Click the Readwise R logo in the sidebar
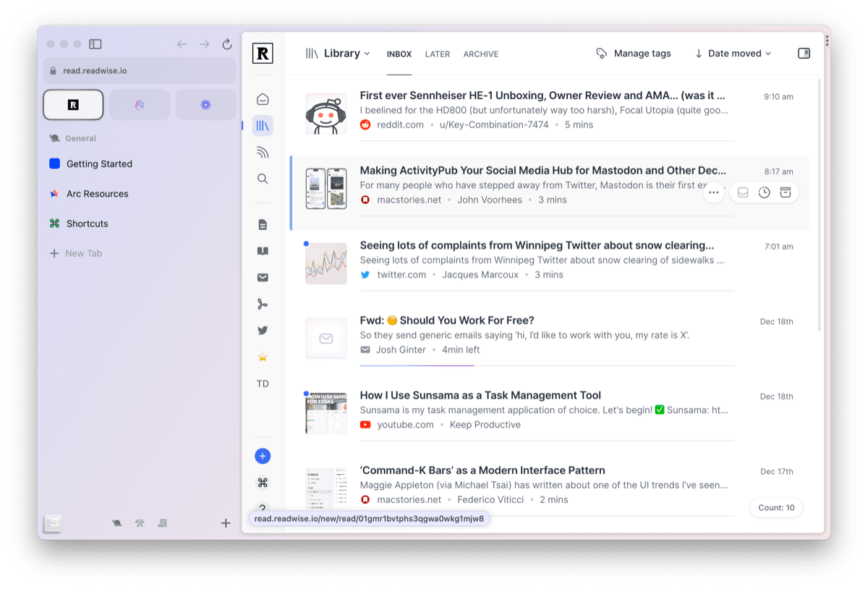 pyautogui.click(x=263, y=53)
